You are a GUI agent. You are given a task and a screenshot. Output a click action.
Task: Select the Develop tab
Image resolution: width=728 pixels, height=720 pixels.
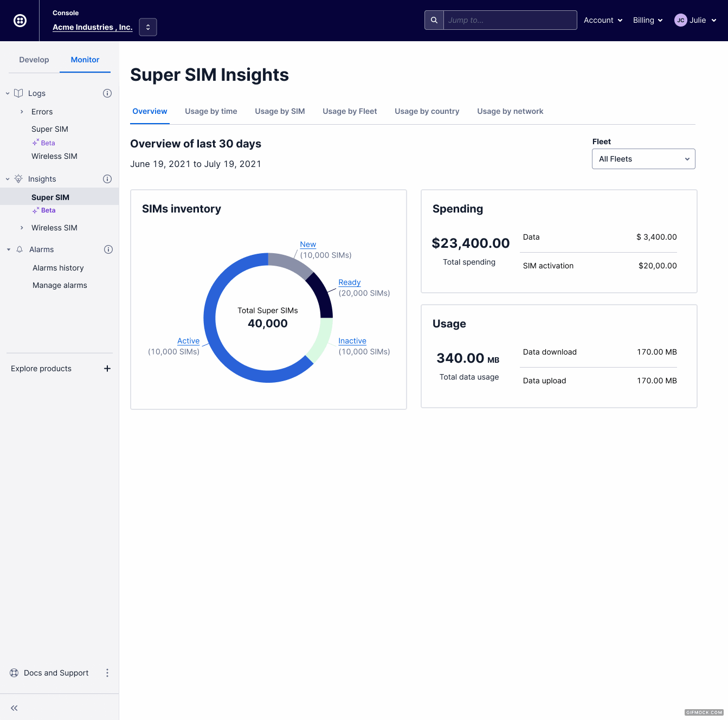[34, 60]
